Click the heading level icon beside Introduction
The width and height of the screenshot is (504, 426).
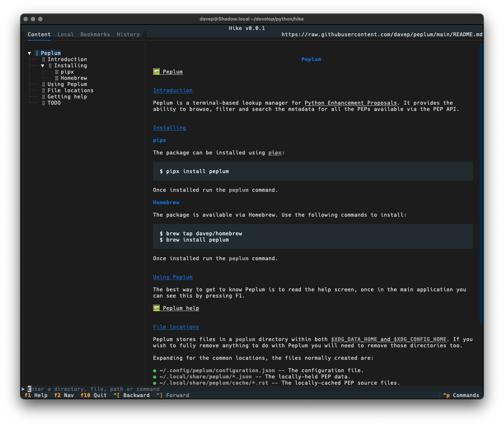[x=44, y=59]
